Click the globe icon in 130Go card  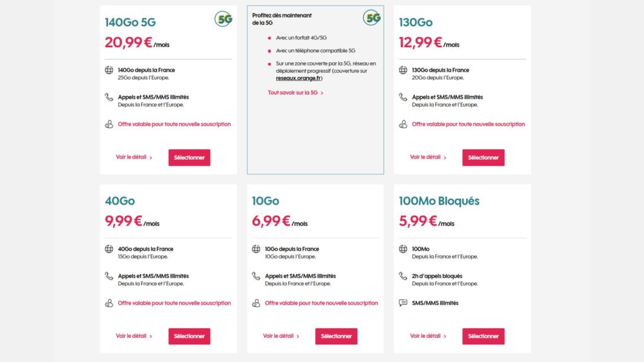[403, 70]
